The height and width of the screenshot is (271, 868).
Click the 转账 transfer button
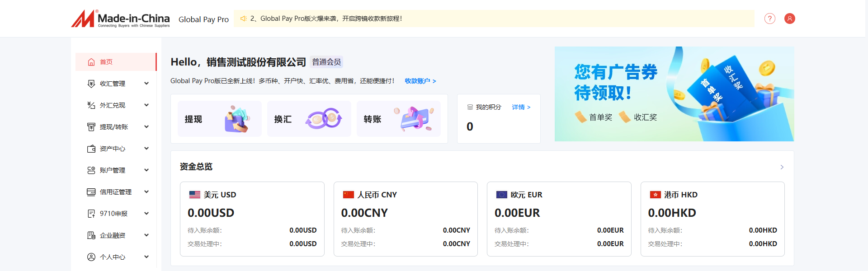[398, 119]
